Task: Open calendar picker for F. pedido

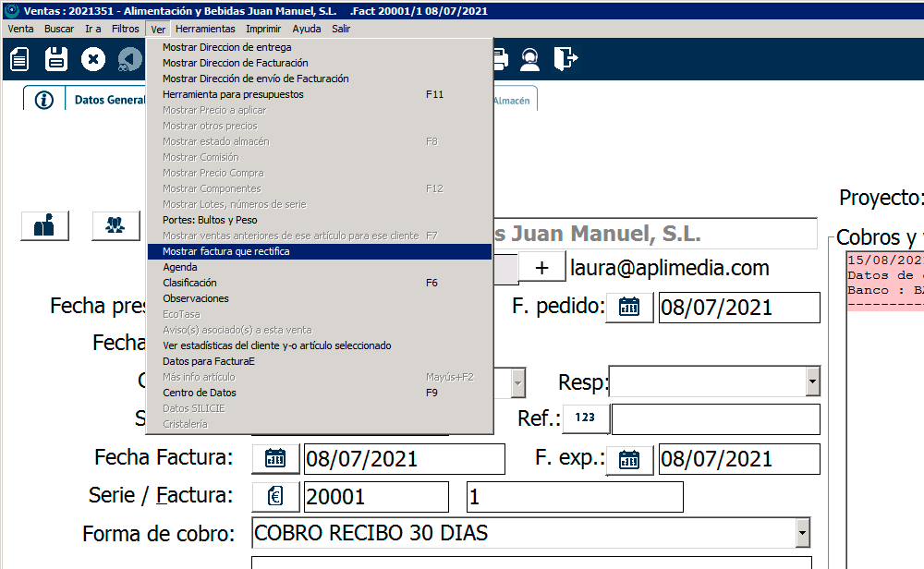Action: click(629, 308)
